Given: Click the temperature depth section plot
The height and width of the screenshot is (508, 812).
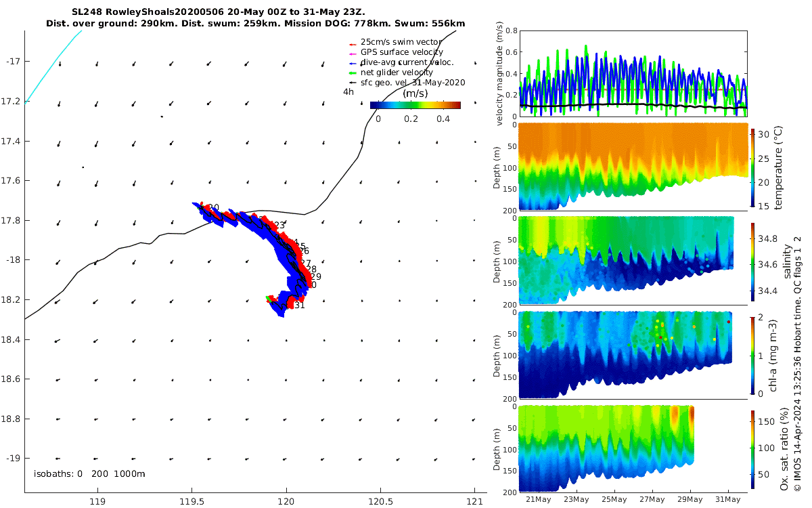Looking at the screenshot, I should [633, 167].
